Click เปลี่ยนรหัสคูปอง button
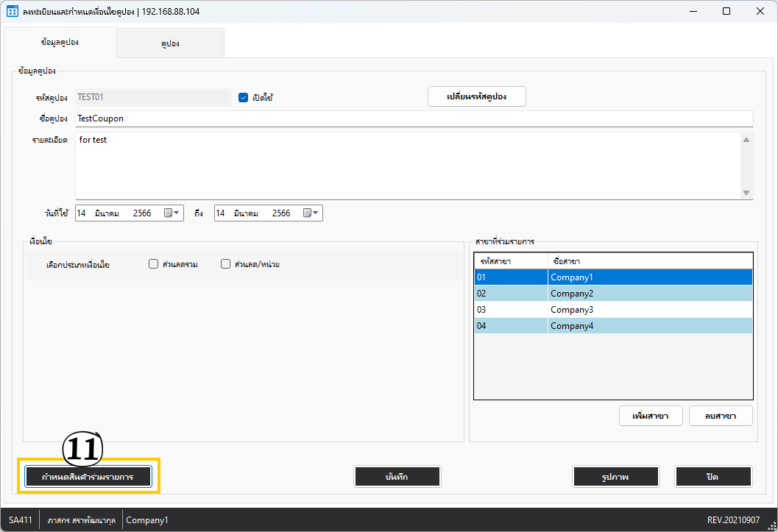 476,97
